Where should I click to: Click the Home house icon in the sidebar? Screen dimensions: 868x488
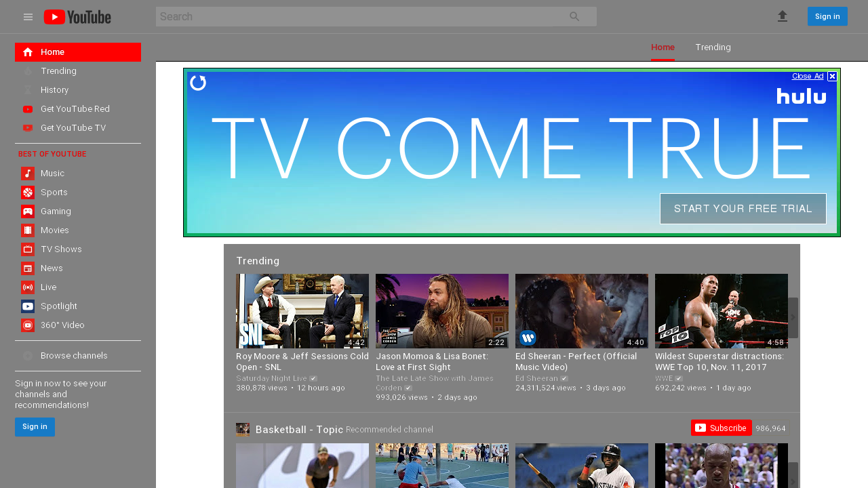point(28,52)
